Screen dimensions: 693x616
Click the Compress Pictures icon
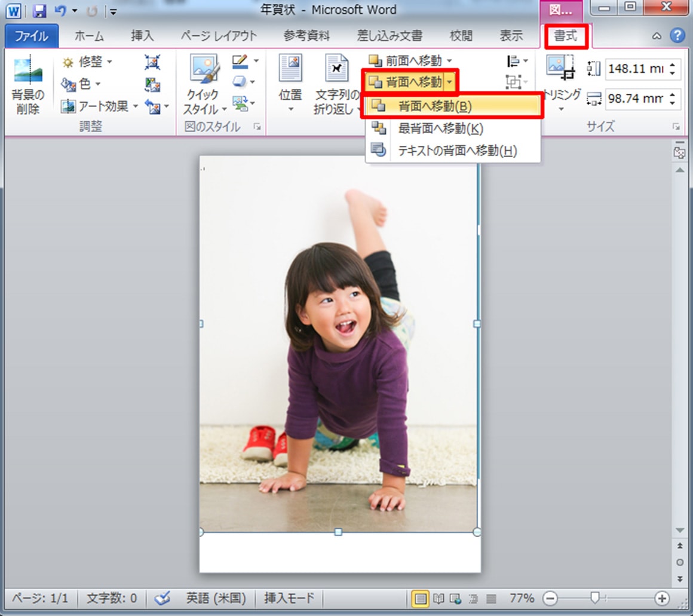[x=152, y=63]
